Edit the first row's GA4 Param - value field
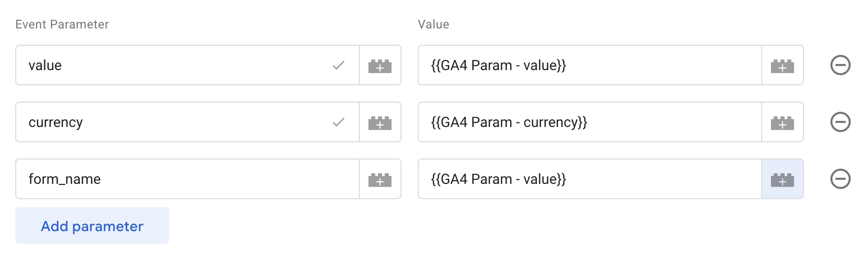This screenshot has width=868, height=256. (590, 66)
